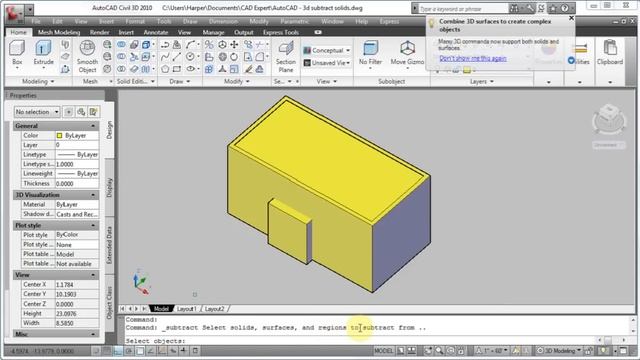
Task: Click the Move tool in Modify panel
Action: point(234,44)
